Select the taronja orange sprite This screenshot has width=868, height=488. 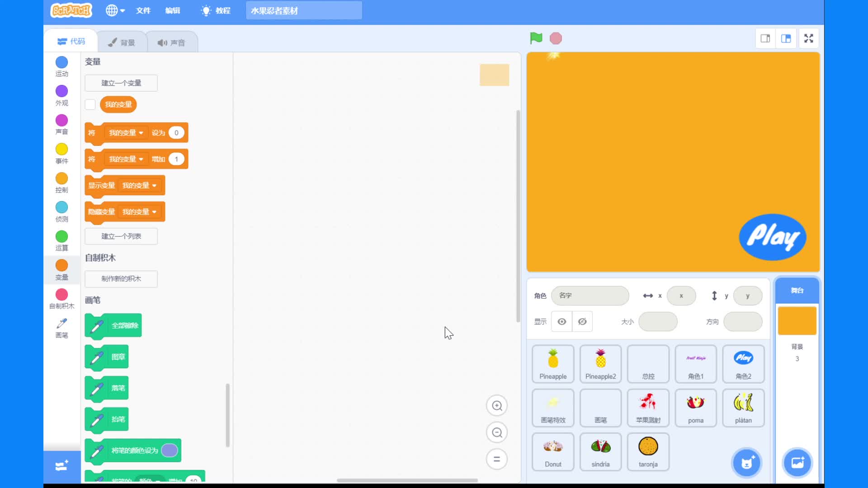pyautogui.click(x=648, y=452)
